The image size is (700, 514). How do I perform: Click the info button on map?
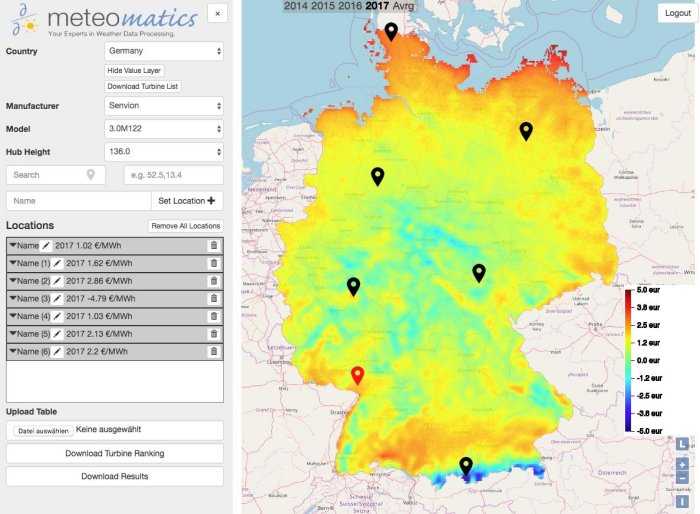pos(682,501)
